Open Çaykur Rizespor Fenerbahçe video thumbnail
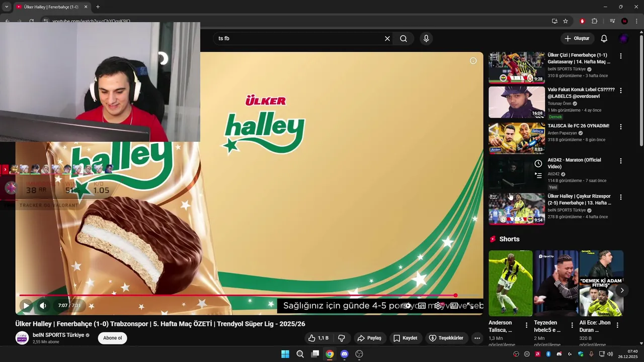Image resolution: width=644 pixels, height=362 pixels. [517, 209]
